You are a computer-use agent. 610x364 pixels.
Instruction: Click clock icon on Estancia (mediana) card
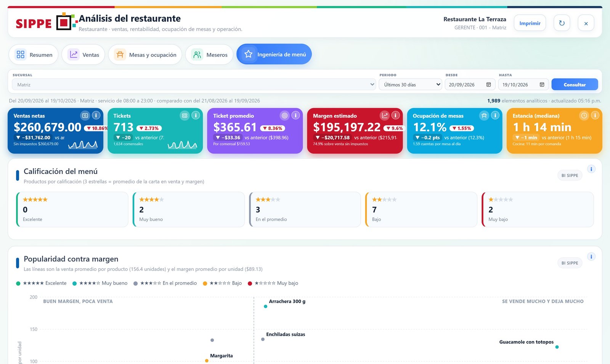click(584, 115)
